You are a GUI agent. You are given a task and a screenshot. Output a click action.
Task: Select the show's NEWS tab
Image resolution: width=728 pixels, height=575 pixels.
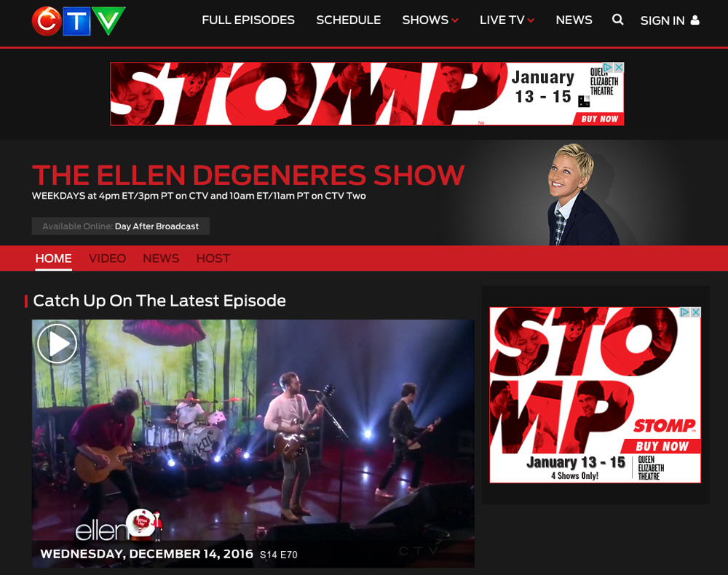tap(161, 258)
